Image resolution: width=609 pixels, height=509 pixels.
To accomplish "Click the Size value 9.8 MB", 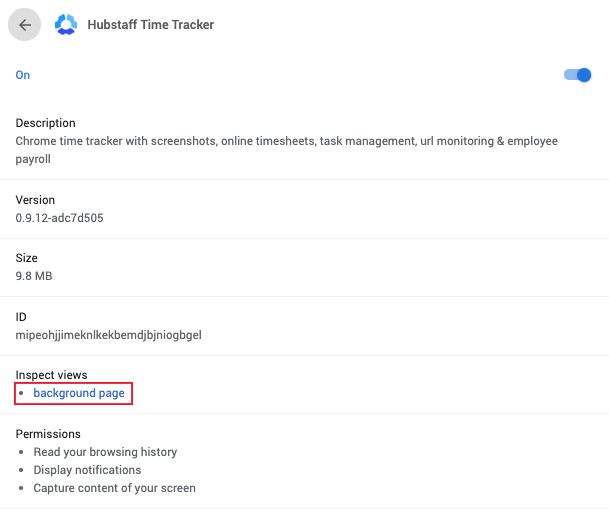I will [x=34, y=276].
